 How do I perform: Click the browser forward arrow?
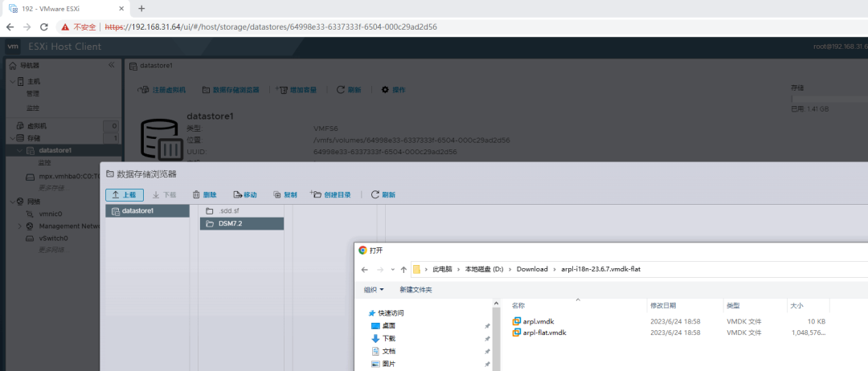click(27, 26)
